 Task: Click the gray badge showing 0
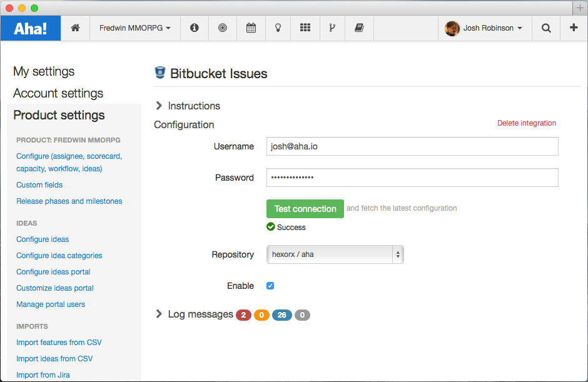302,315
